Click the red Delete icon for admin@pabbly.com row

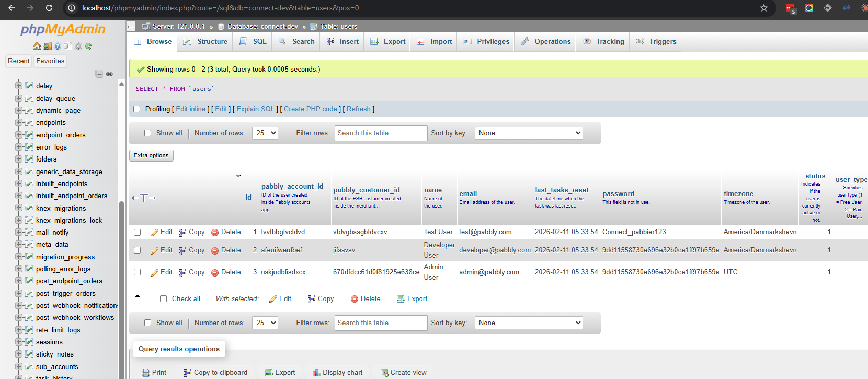(215, 272)
